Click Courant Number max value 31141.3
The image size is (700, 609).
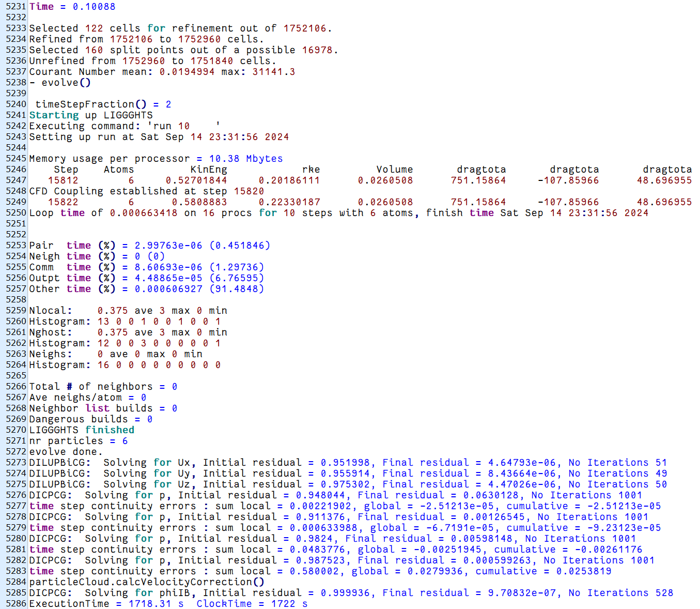pyautogui.click(x=274, y=72)
